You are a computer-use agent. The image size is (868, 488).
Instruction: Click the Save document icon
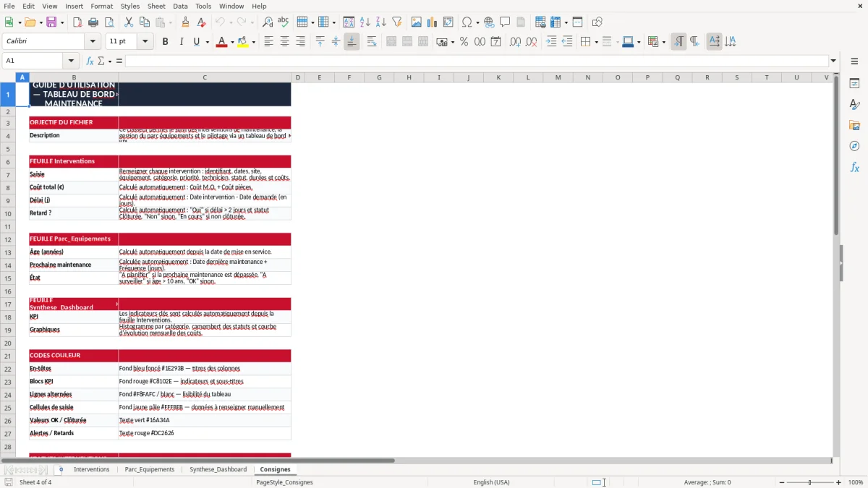[51, 22]
